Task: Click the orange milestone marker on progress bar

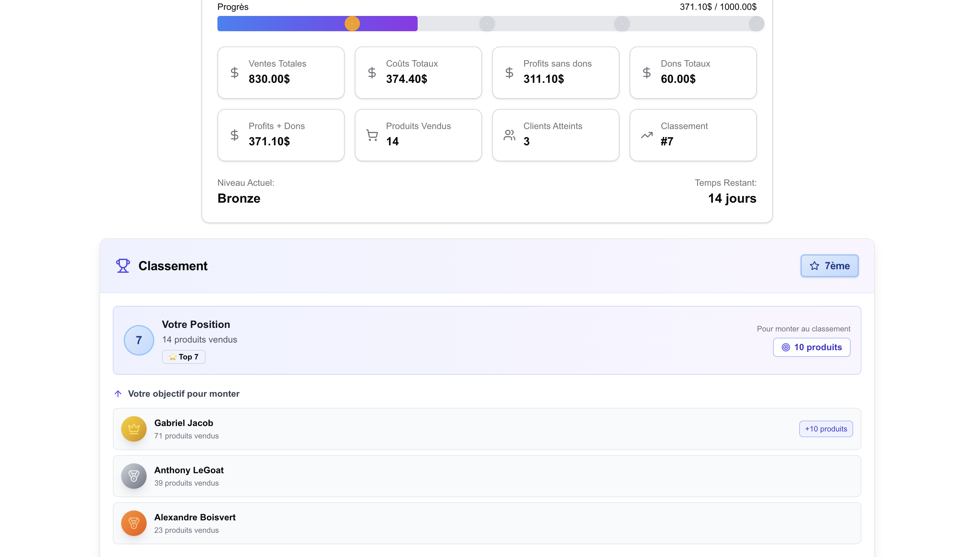Action: pyautogui.click(x=352, y=23)
